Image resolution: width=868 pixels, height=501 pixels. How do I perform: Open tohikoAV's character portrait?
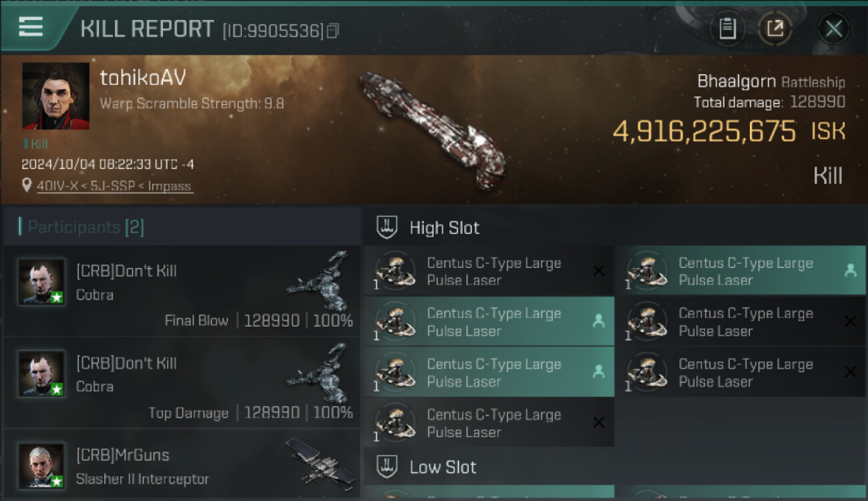pyautogui.click(x=56, y=96)
